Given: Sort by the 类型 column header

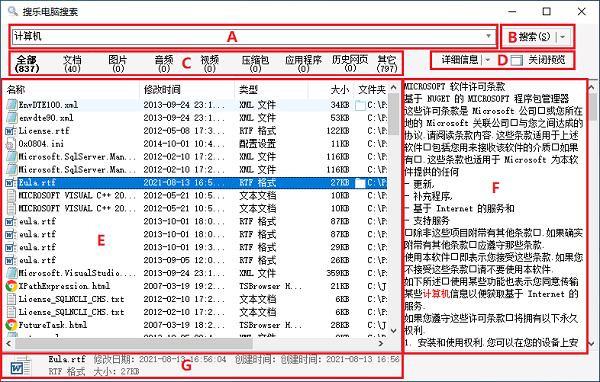Looking at the screenshot, I should point(271,90).
